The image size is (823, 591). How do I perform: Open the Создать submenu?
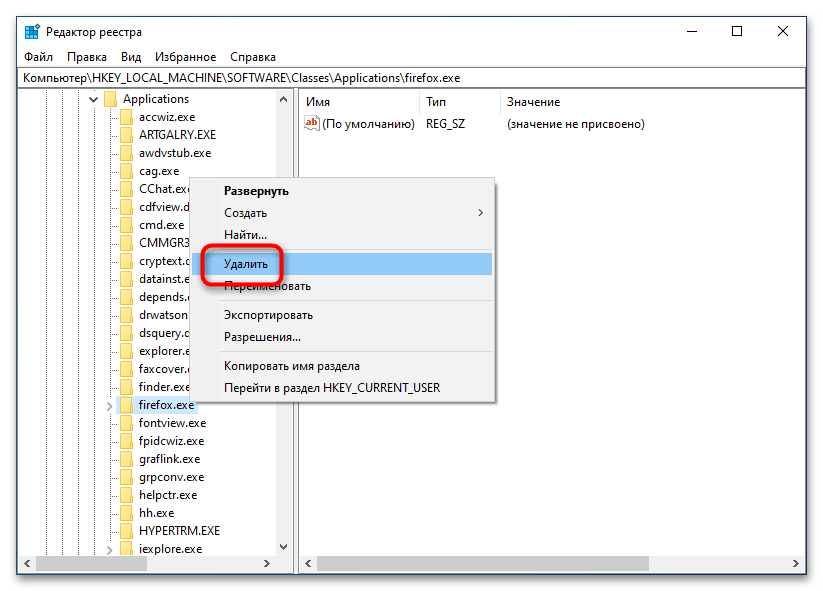pos(350,213)
